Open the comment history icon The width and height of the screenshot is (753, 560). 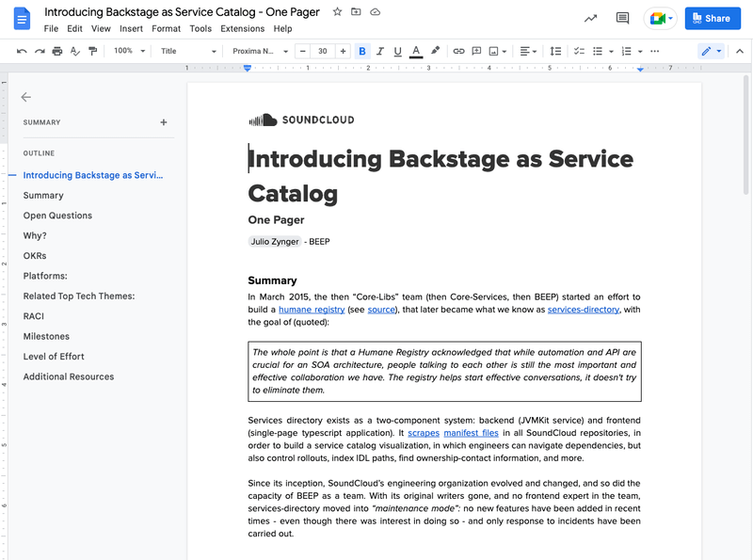(622, 18)
